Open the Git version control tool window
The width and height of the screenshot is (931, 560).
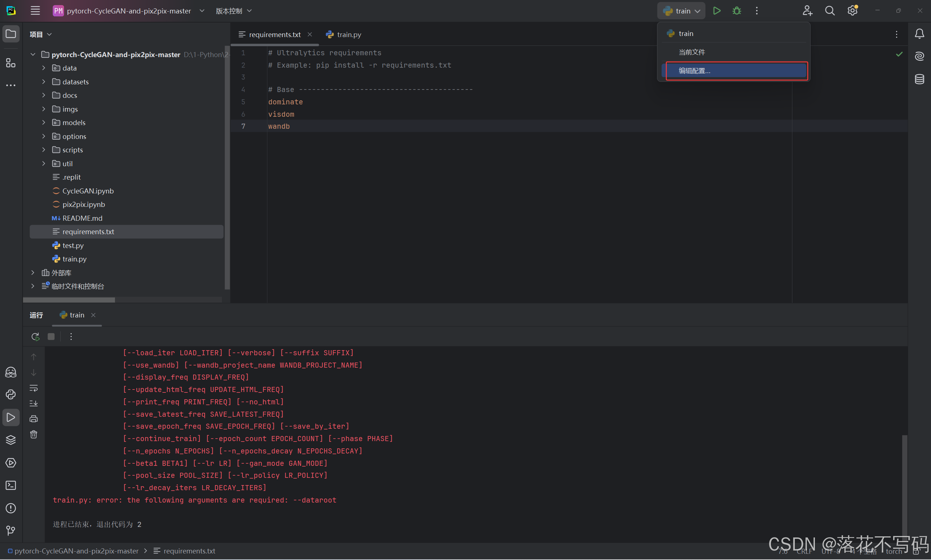click(x=11, y=531)
